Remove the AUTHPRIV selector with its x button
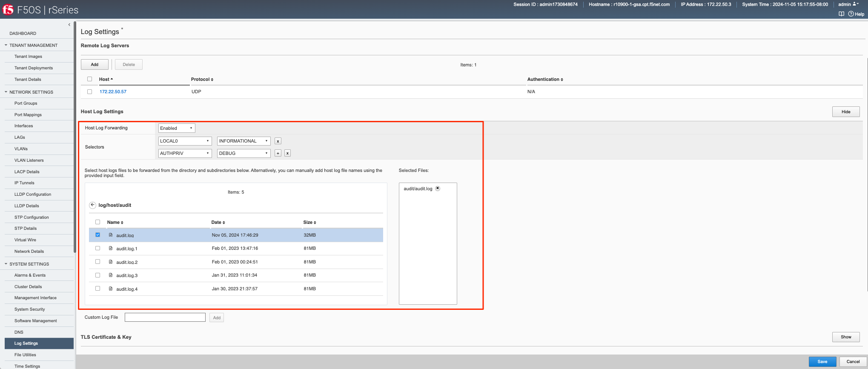The height and width of the screenshot is (369, 868). [288, 153]
